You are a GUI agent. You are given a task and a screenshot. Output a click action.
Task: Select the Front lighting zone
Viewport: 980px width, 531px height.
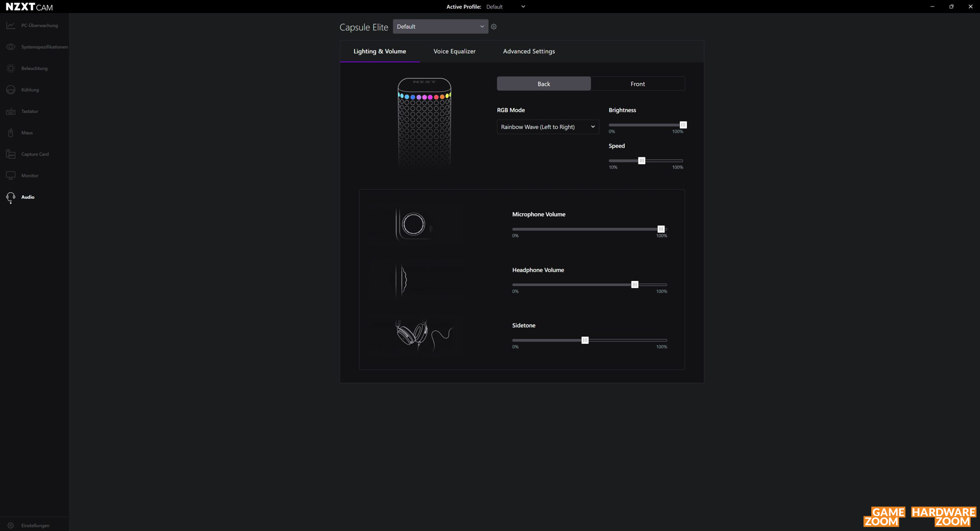point(637,84)
